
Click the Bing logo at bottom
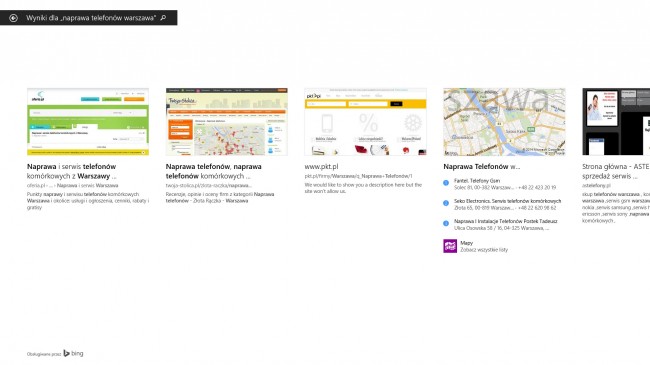pos(73,353)
